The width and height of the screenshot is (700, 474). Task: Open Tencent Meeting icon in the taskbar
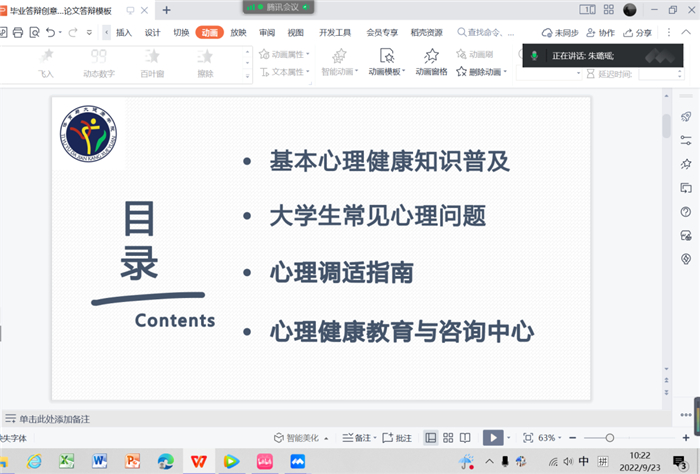pyautogui.click(x=298, y=461)
